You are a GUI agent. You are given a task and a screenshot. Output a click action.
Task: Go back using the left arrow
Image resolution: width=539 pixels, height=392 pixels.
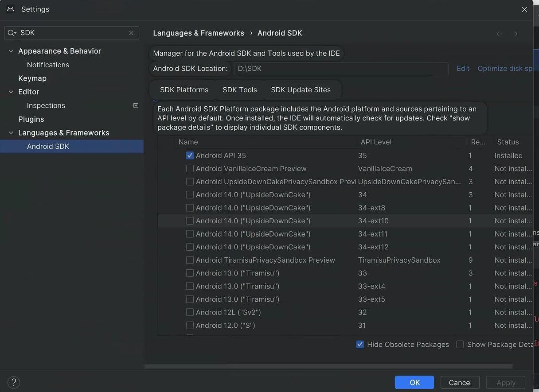click(x=500, y=34)
